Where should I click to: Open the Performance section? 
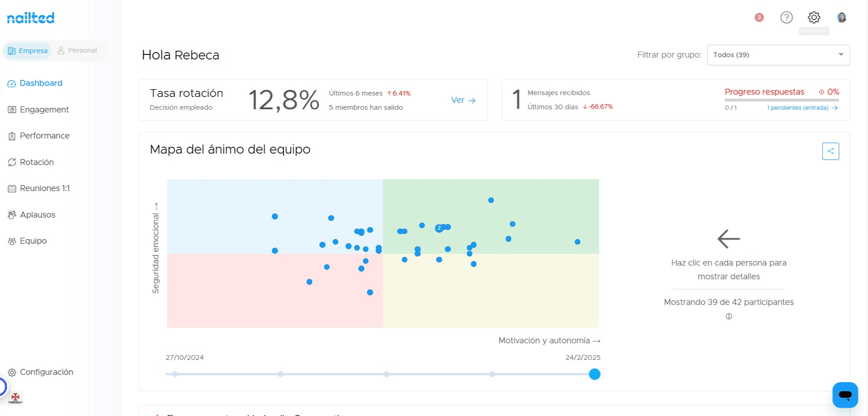(44, 136)
